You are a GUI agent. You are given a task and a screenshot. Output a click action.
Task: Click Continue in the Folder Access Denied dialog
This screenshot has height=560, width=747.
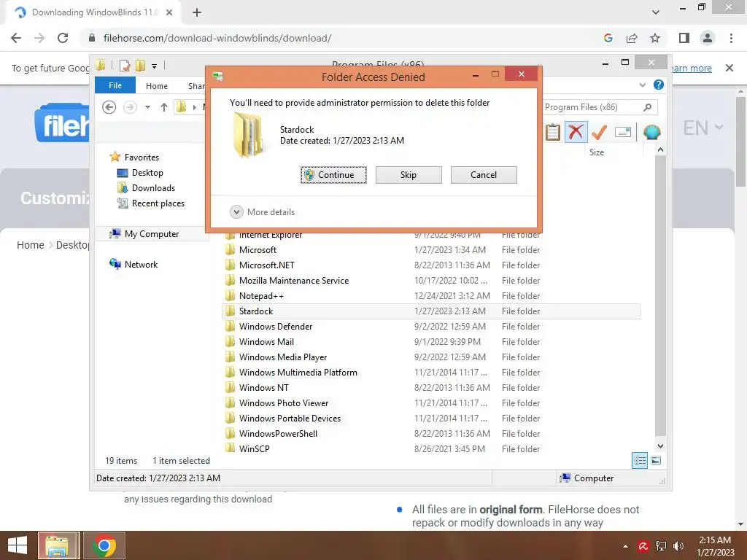coord(333,175)
